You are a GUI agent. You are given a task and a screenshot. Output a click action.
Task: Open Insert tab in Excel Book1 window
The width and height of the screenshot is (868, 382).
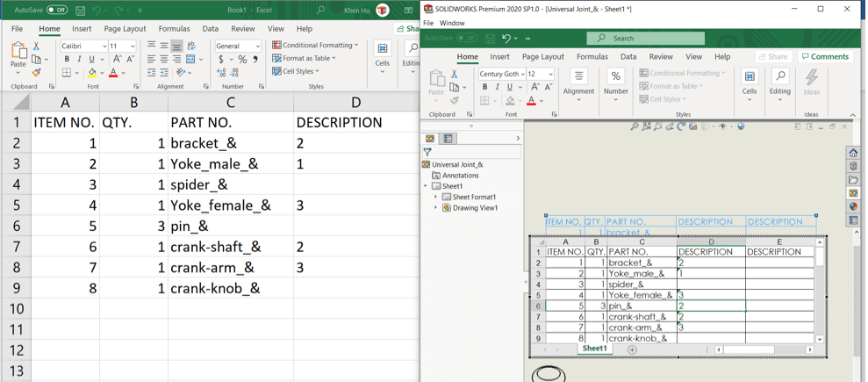pyautogui.click(x=82, y=29)
